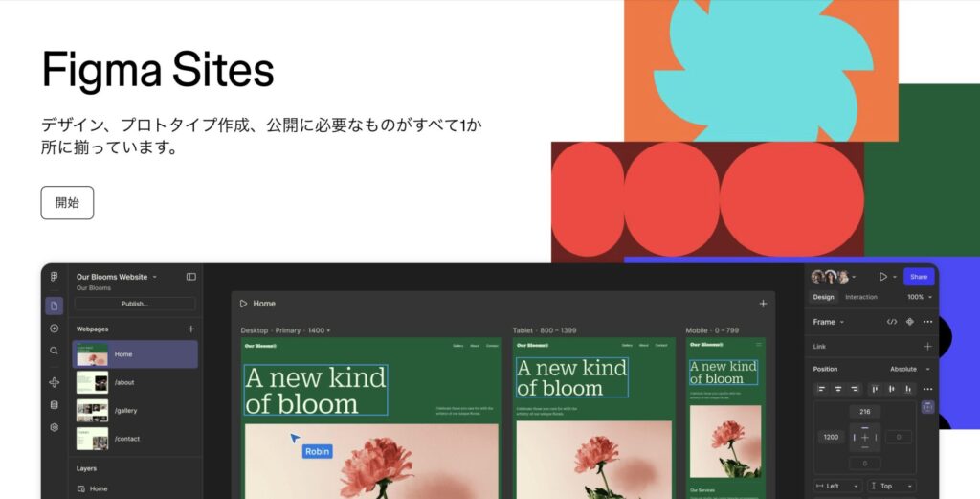Screen dimensions: 980x499
Task: Expand the dropdown arrow beside avatars
Action: [854, 277]
